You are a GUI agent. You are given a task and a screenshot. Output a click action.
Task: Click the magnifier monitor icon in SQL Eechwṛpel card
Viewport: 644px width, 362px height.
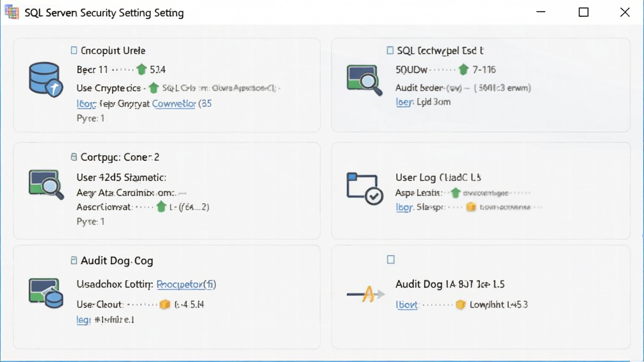(364, 80)
